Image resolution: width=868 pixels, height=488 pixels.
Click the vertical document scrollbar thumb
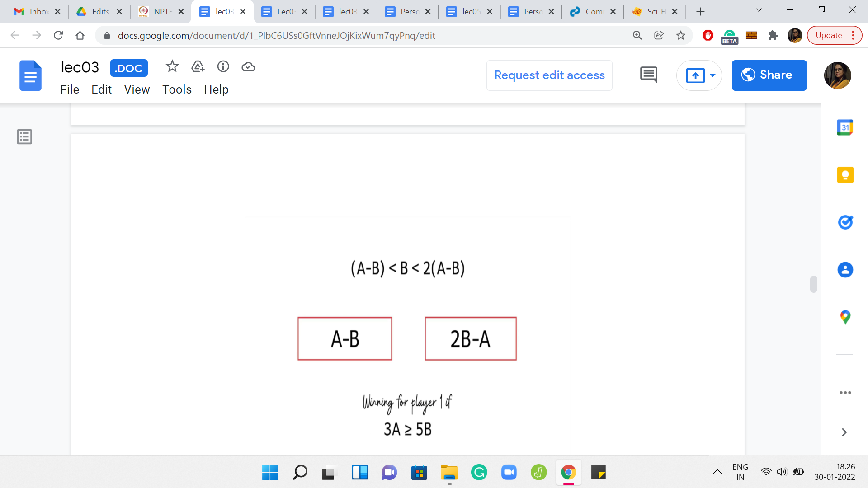tap(813, 284)
